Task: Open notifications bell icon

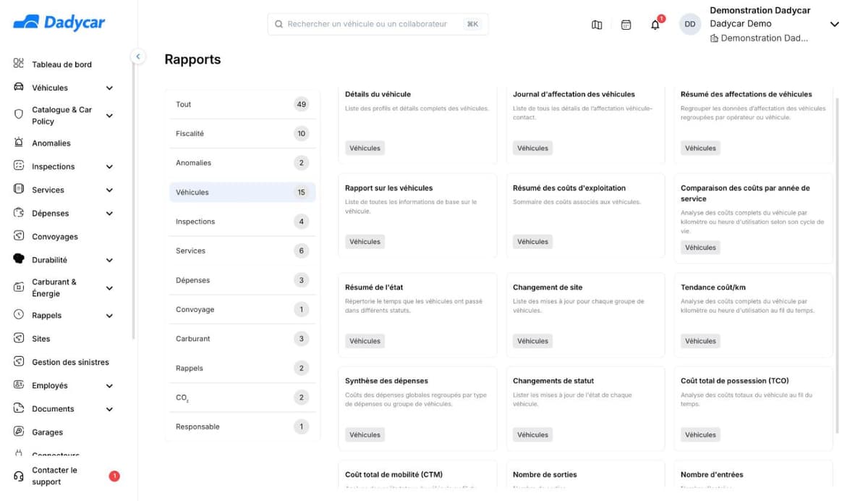Action: [655, 25]
